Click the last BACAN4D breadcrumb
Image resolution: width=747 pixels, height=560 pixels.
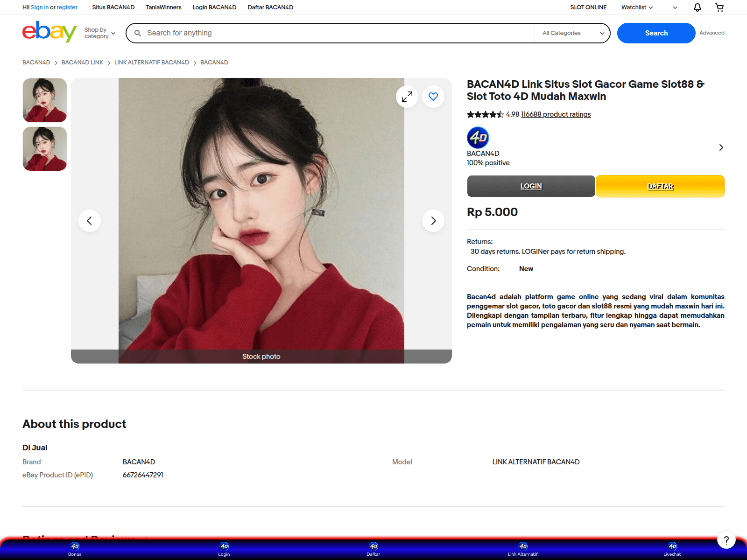[x=214, y=63]
